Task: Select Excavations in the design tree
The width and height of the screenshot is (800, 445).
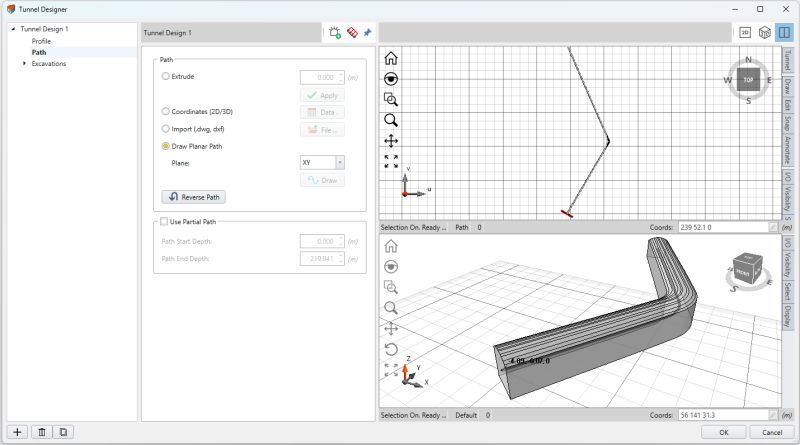Action: [x=49, y=63]
